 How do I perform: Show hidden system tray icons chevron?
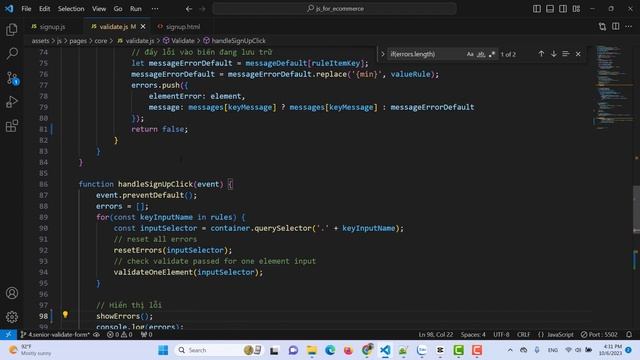(x=510, y=350)
